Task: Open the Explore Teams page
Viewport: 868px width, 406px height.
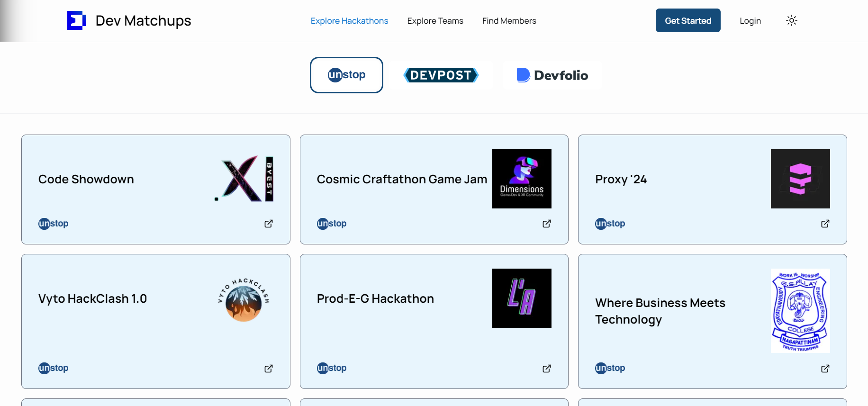Action: [x=435, y=21]
